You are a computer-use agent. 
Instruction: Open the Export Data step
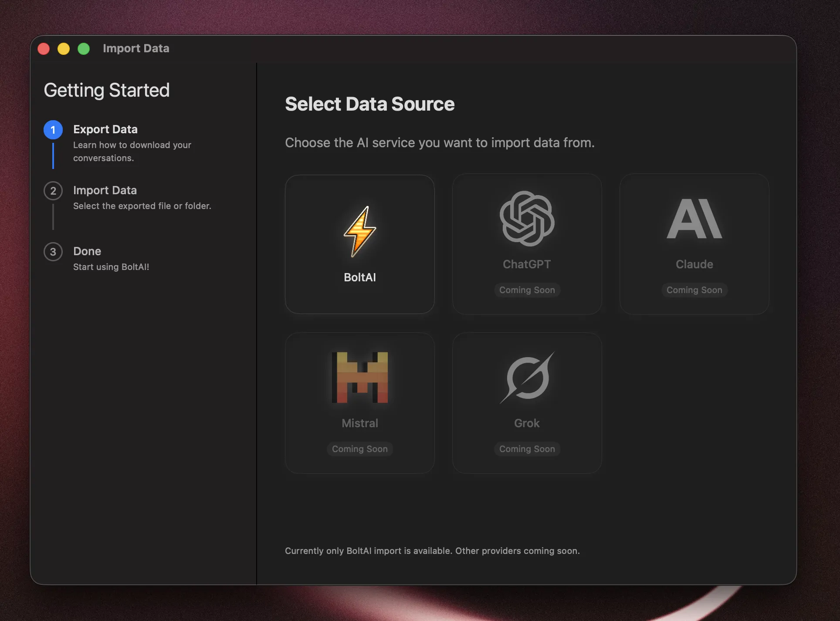(105, 129)
